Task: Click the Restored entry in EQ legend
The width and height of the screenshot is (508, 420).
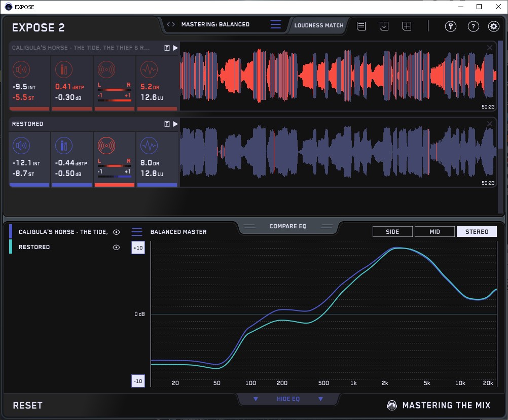Action: 34,247
